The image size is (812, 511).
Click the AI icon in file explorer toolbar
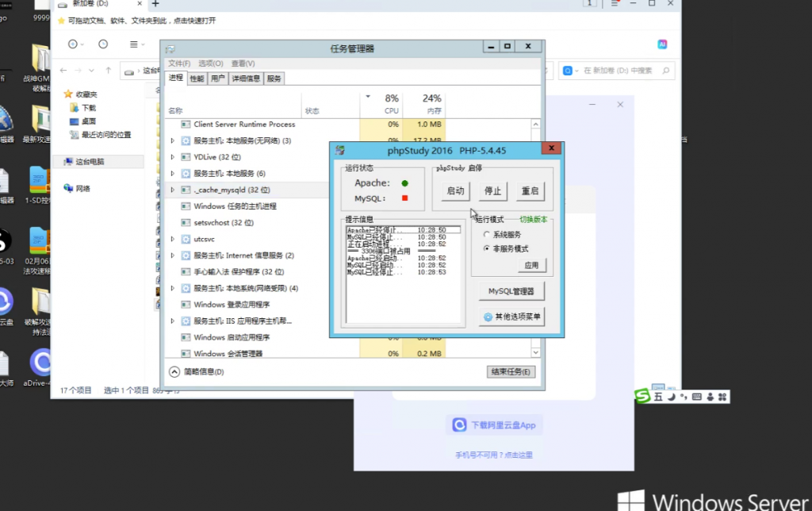[663, 44]
